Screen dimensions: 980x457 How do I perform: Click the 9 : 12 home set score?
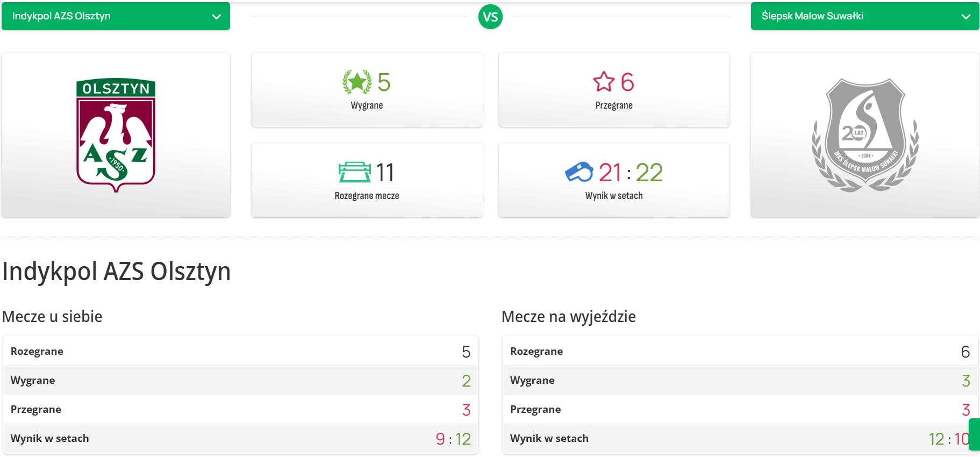point(453,439)
